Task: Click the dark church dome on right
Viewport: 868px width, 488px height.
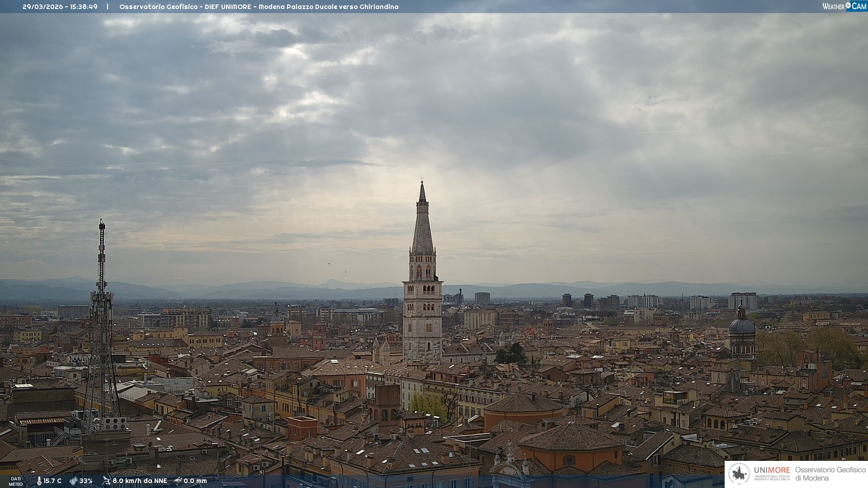Action: 742,325
